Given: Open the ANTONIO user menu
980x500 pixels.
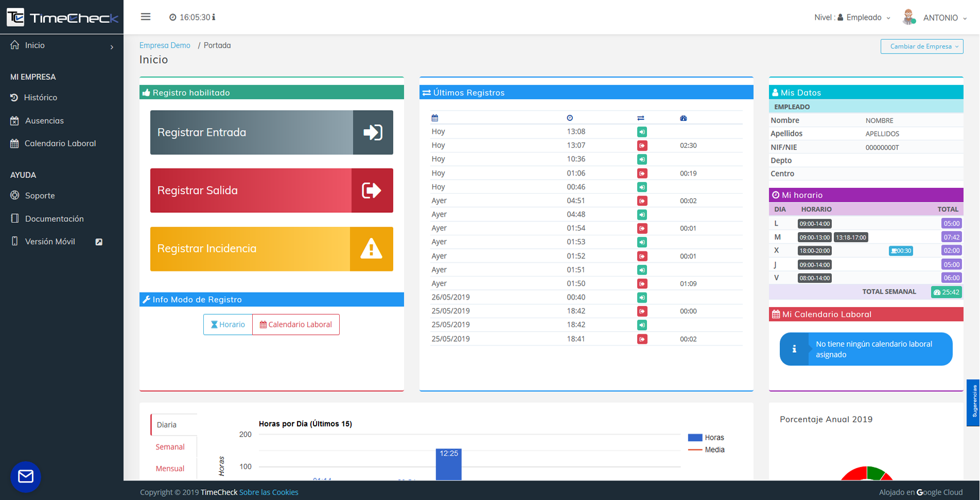Looking at the screenshot, I should [935, 18].
